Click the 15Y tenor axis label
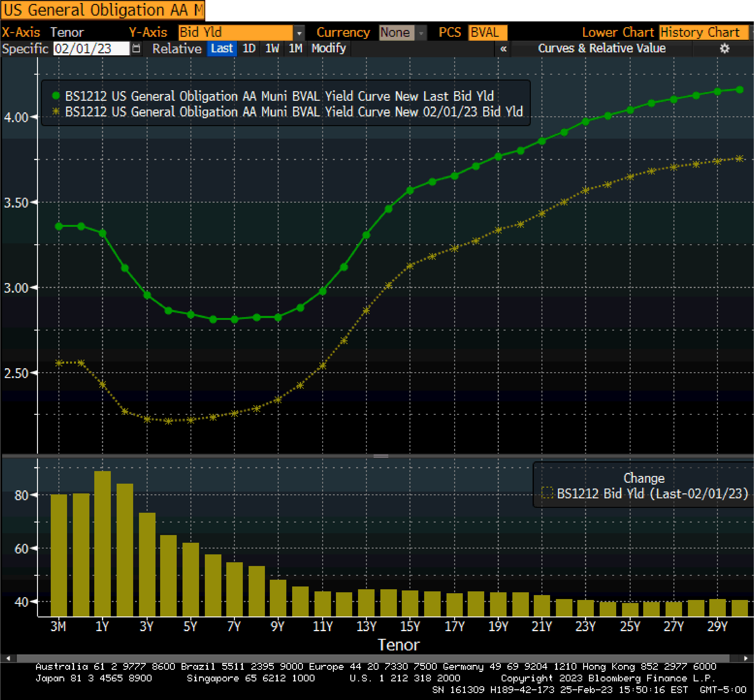The height and width of the screenshot is (700, 754). 410,626
